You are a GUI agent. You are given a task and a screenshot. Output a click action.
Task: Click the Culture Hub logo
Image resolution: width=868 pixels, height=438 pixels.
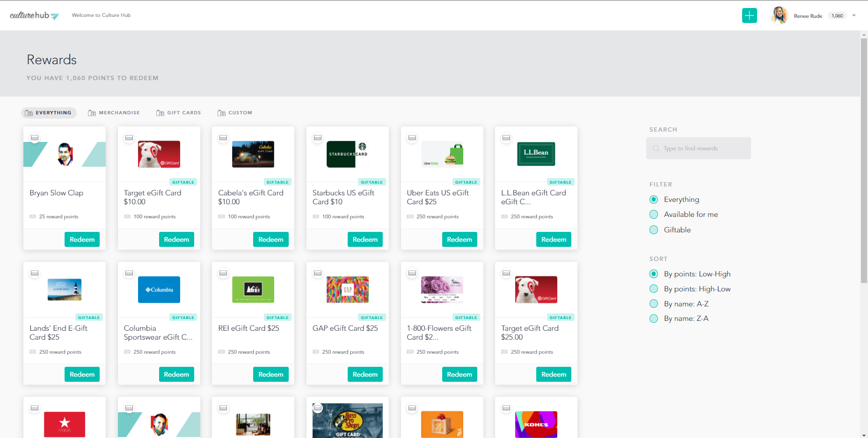(x=34, y=15)
